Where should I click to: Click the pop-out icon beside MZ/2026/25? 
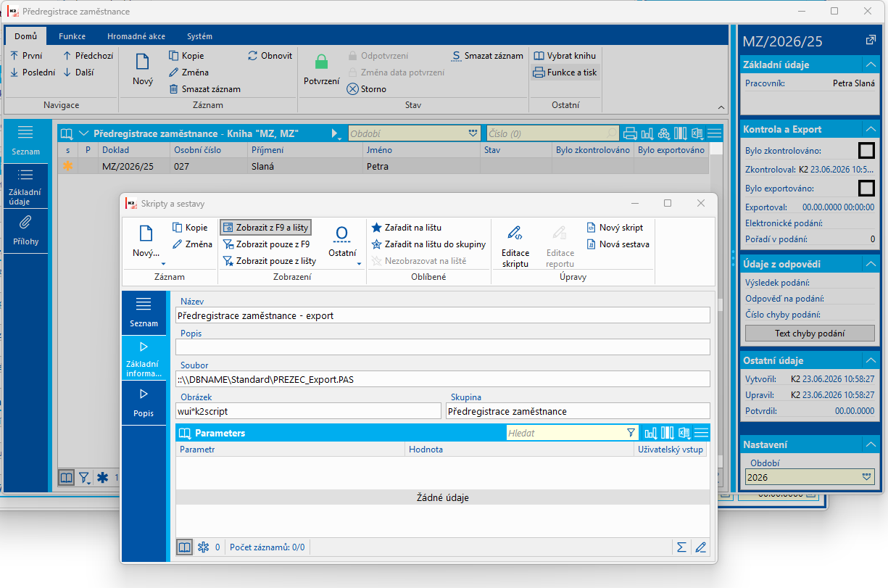[x=871, y=41]
